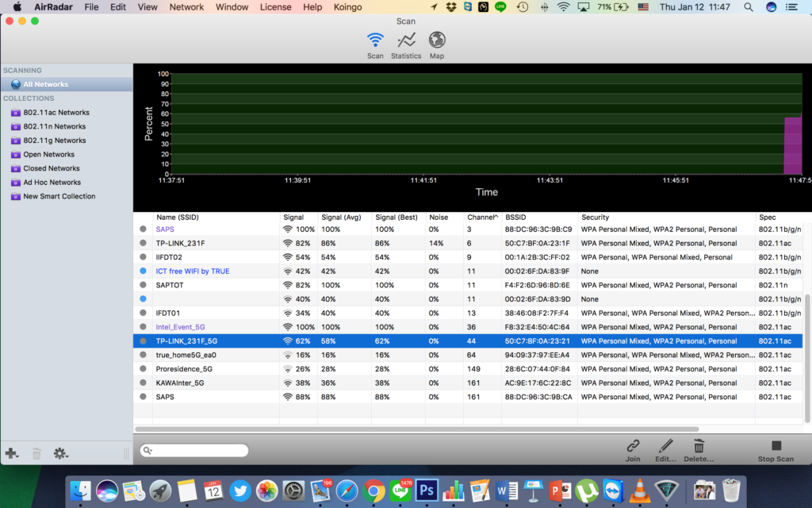Click the sidebar trash icon
This screenshot has height=508, width=812.
(36, 454)
